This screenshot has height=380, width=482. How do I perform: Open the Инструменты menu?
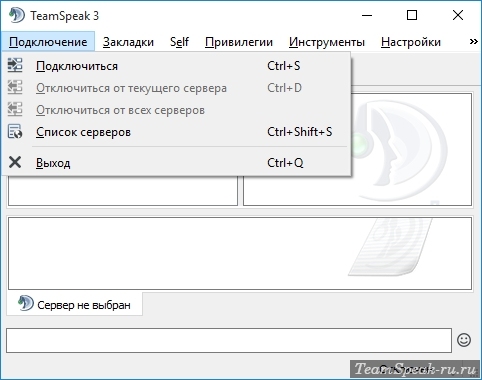pyautogui.click(x=327, y=42)
